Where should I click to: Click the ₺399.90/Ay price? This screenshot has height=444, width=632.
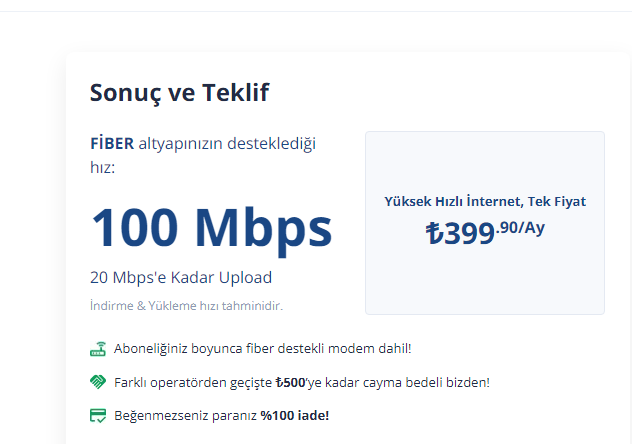click(x=485, y=232)
